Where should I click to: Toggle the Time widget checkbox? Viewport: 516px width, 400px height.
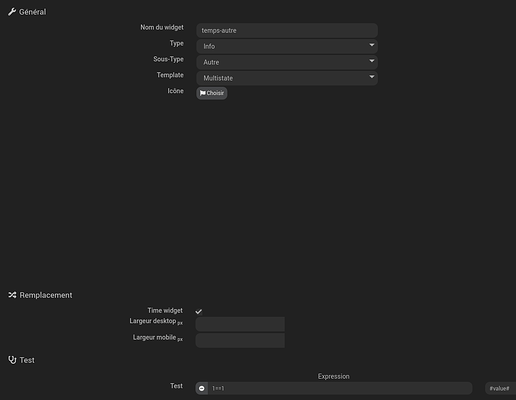click(x=199, y=311)
